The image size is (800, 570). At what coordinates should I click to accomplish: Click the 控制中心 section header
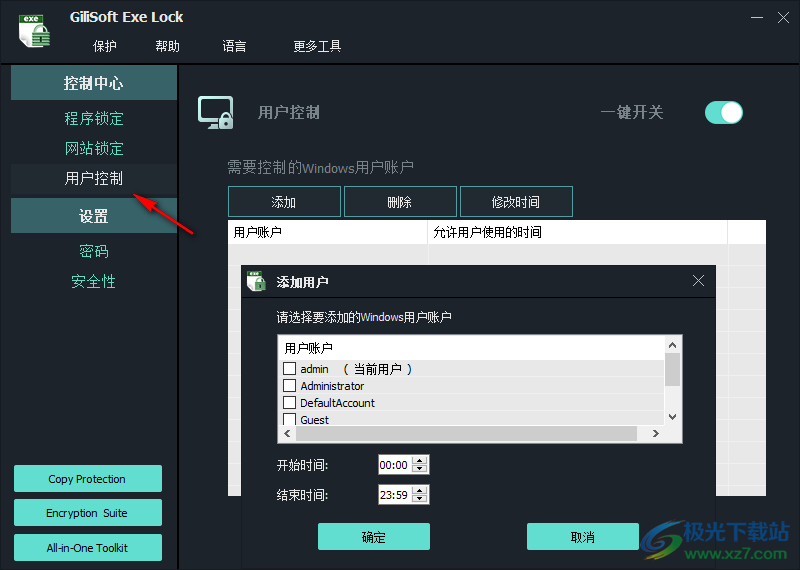(94, 83)
